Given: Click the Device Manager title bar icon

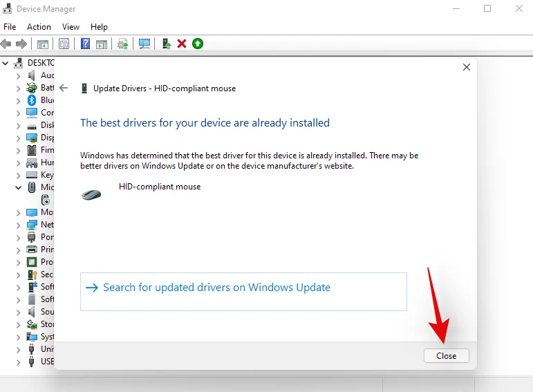Looking at the screenshot, I should tap(8, 8).
